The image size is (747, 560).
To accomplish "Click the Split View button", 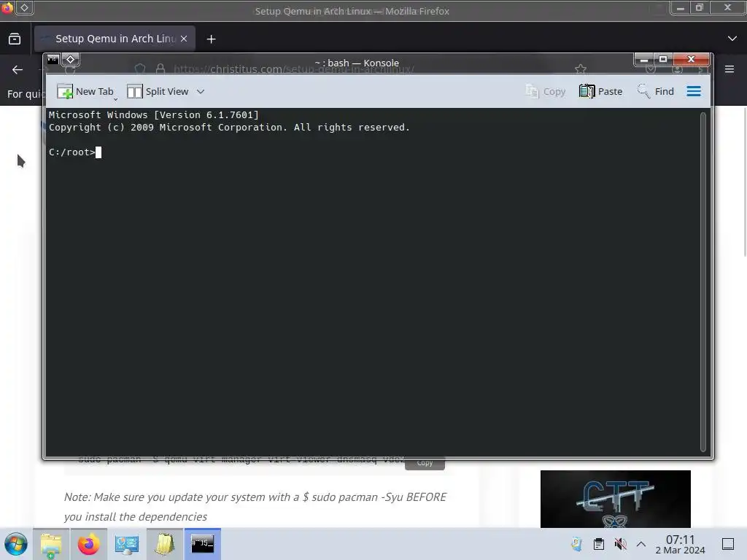I will (x=158, y=91).
